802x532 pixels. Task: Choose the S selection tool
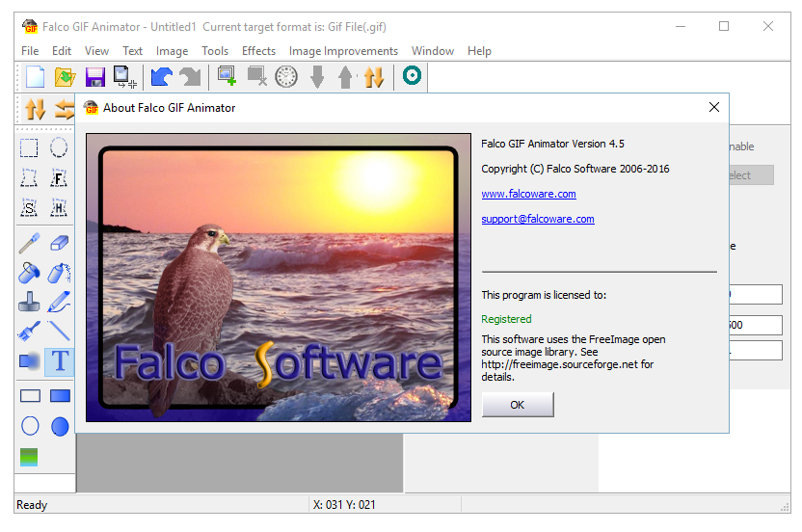click(29, 207)
